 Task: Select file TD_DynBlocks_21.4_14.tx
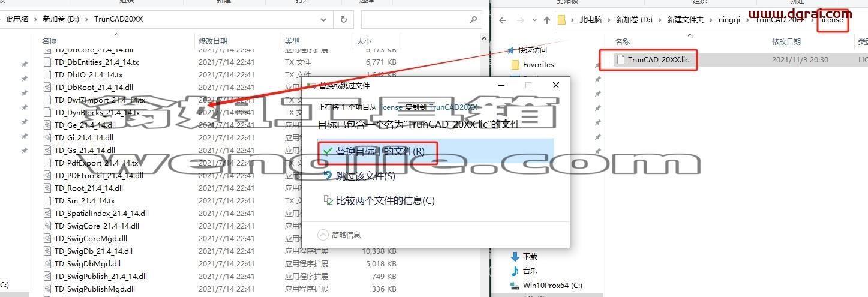click(97, 112)
